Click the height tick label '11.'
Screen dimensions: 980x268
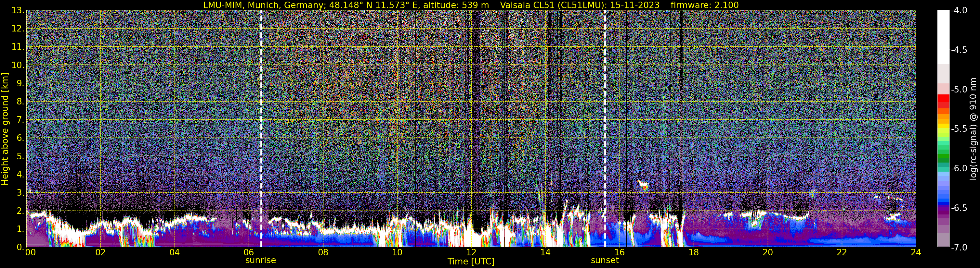coord(18,47)
